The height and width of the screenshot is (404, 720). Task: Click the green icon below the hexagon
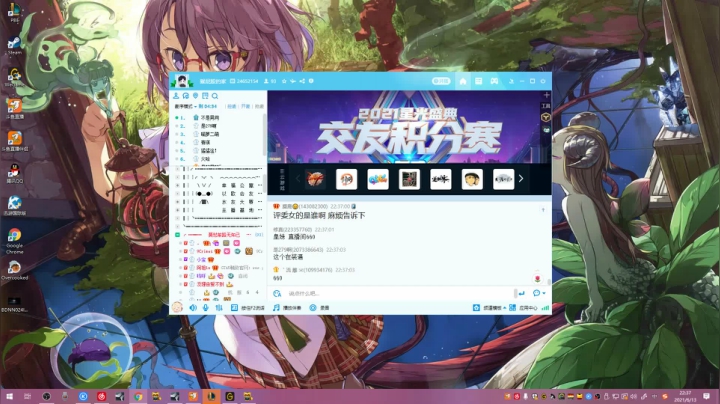546,130
